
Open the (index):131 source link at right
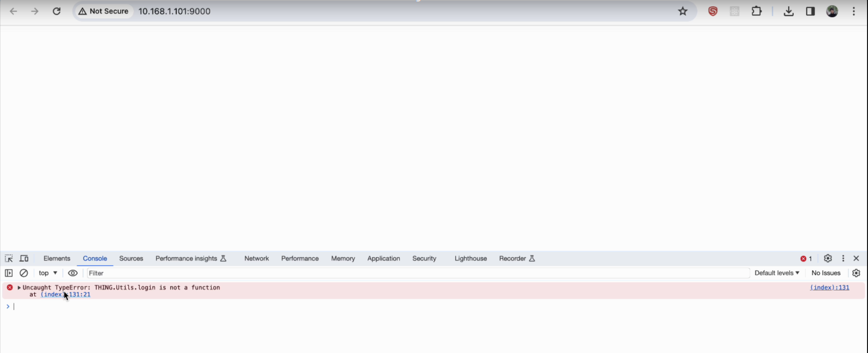coord(829,287)
